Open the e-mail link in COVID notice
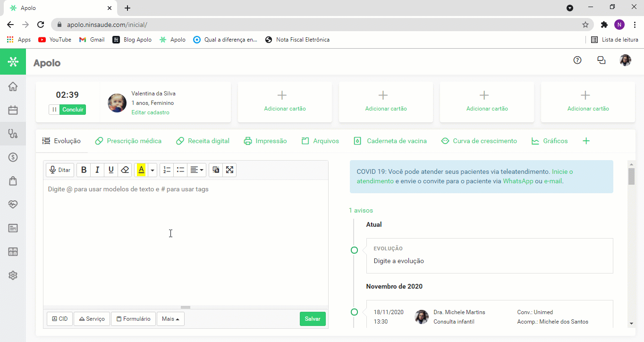Screen dimensions: 644x342 tap(553, 181)
